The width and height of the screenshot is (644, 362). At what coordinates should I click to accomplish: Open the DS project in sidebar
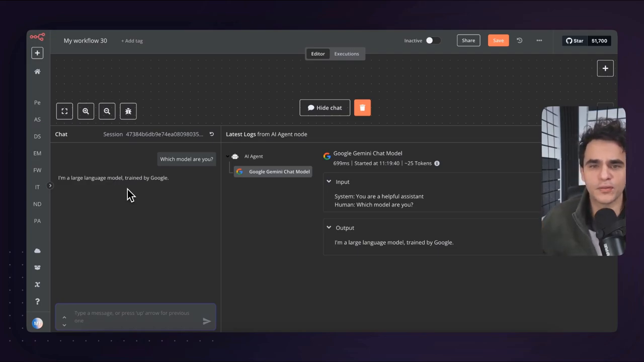point(37,136)
